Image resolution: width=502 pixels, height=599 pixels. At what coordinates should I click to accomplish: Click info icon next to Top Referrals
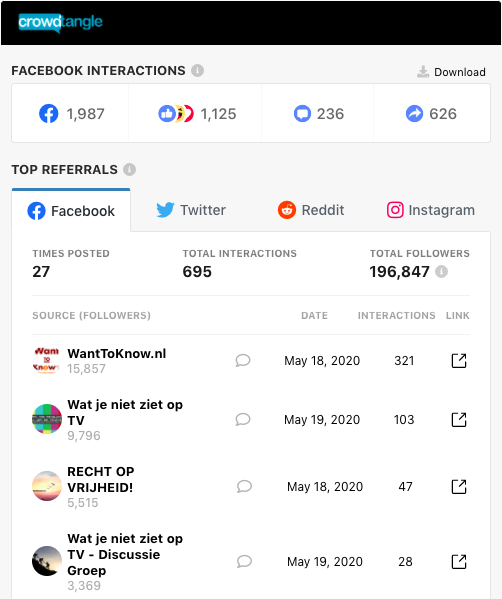pyautogui.click(x=130, y=169)
